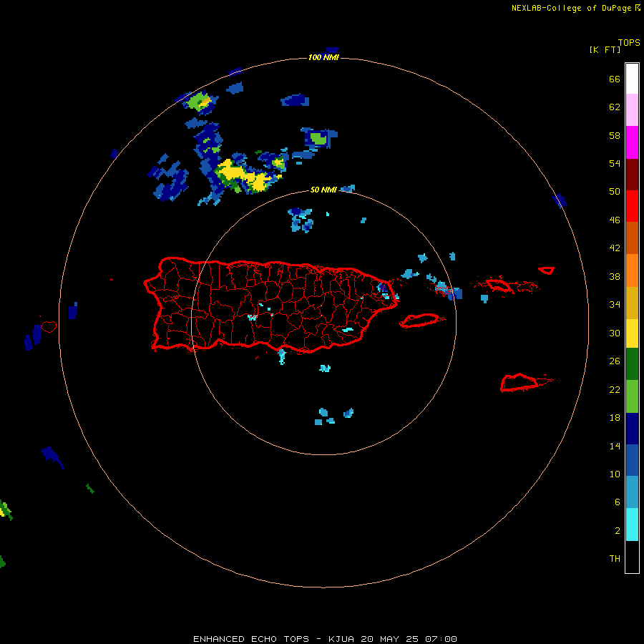Click the legend value 10
This screenshot has width=644, height=644.
tap(615, 474)
